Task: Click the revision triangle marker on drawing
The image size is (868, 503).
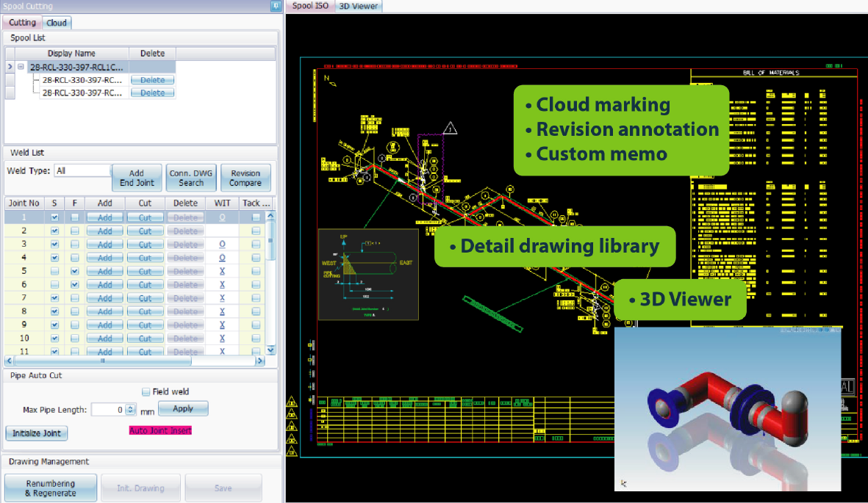Action: click(450, 129)
